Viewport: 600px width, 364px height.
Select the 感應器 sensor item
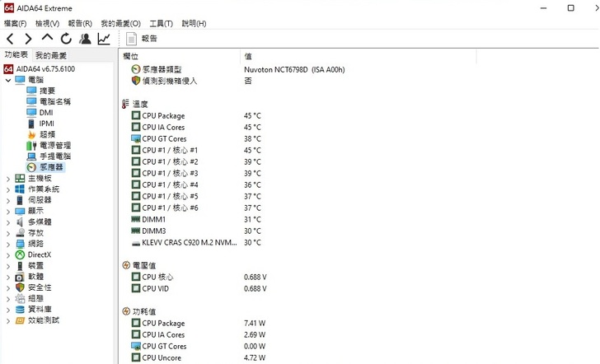(51, 167)
